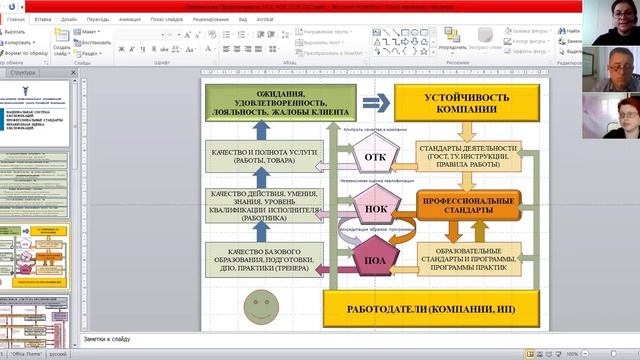Go to the Рецензирование tab

pyautogui.click(x=211, y=19)
